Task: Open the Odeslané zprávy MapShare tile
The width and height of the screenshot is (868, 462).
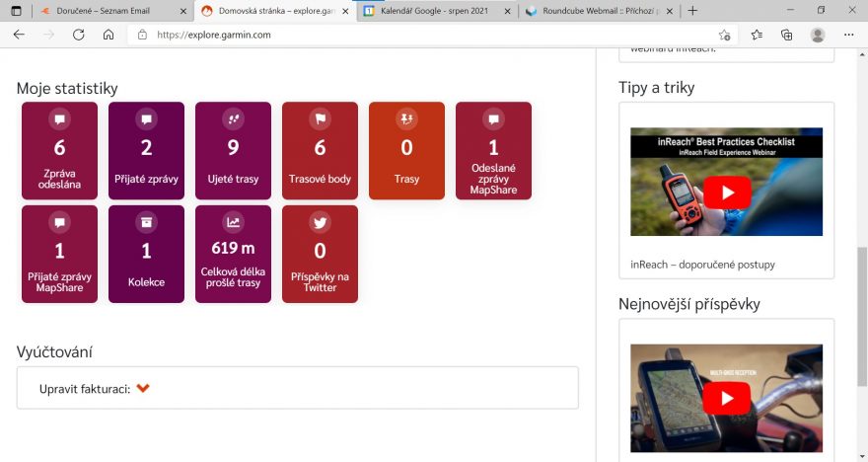Action: pos(493,151)
